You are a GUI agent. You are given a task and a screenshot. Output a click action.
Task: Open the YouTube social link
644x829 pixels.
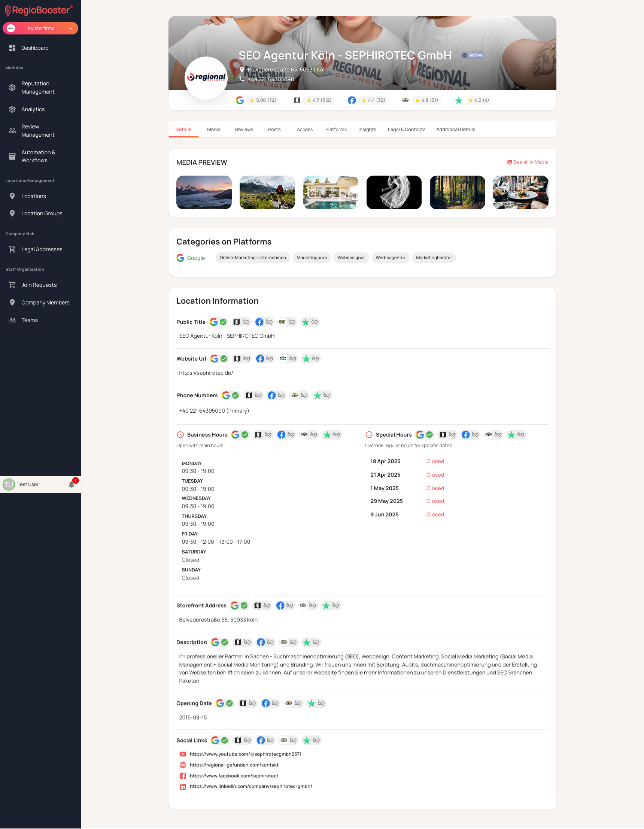point(245,754)
